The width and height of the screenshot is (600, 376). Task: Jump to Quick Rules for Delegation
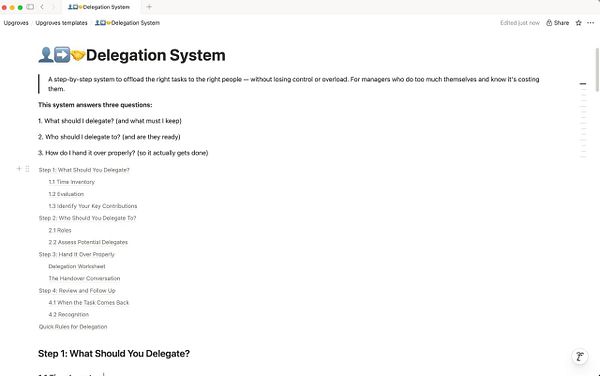tap(73, 327)
